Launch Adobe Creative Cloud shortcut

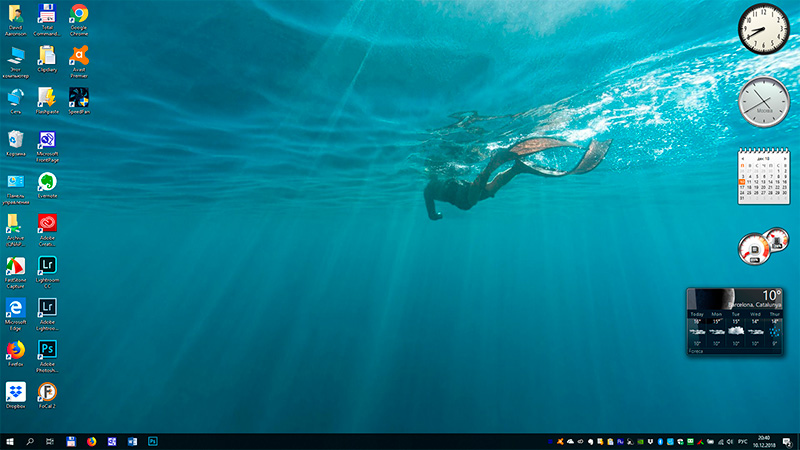coord(46,222)
